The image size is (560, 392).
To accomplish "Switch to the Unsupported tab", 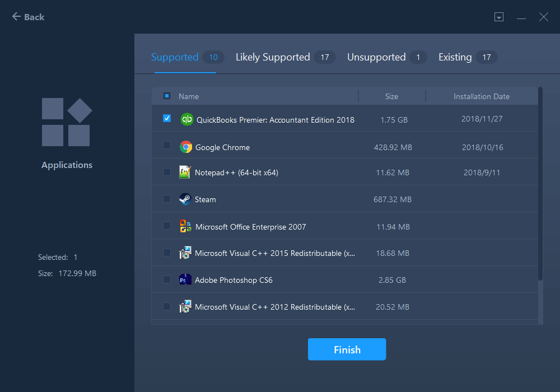I will 387,57.
